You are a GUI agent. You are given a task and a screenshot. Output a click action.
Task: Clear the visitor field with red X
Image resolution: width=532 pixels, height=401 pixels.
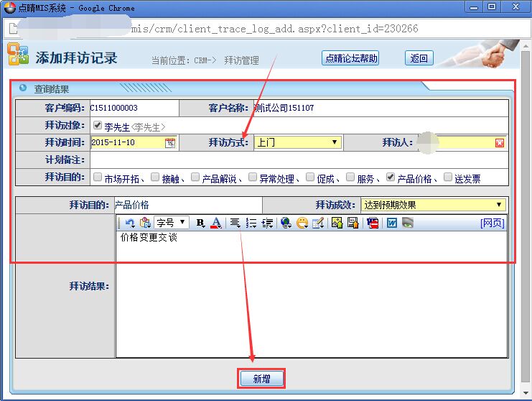(500, 143)
